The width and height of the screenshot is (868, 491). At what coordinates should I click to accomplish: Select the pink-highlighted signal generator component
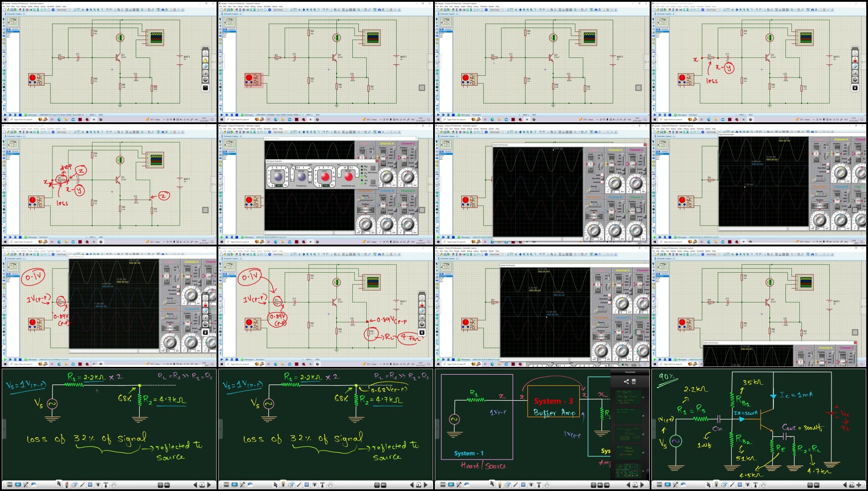[254, 80]
